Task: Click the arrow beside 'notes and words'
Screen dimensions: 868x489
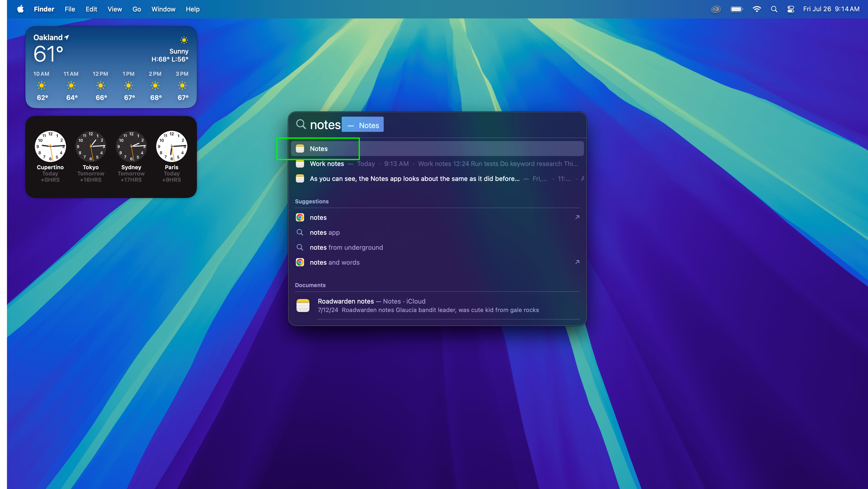Action: point(577,262)
